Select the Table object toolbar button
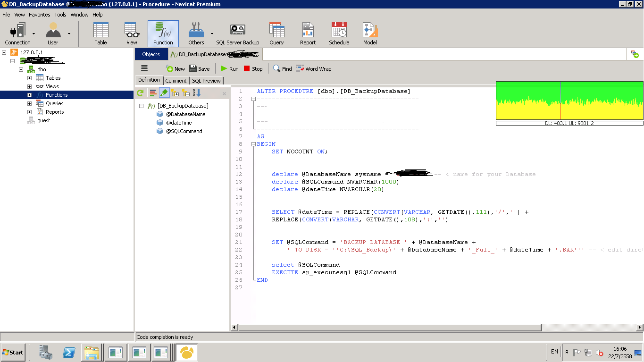The height and width of the screenshot is (362, 644). [x=100, y=34]
